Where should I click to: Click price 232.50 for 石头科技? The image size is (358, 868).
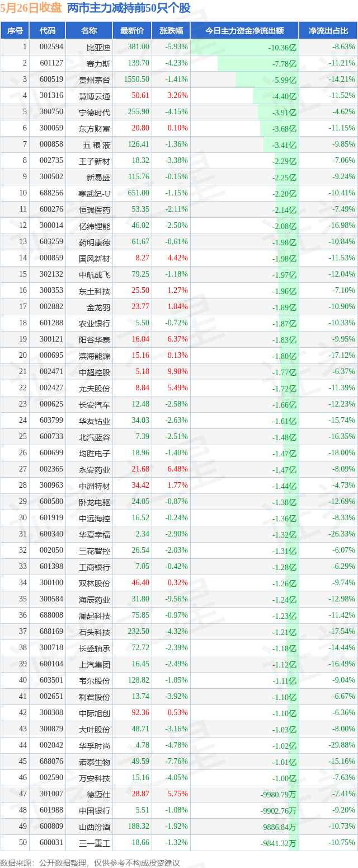[139, 632]
